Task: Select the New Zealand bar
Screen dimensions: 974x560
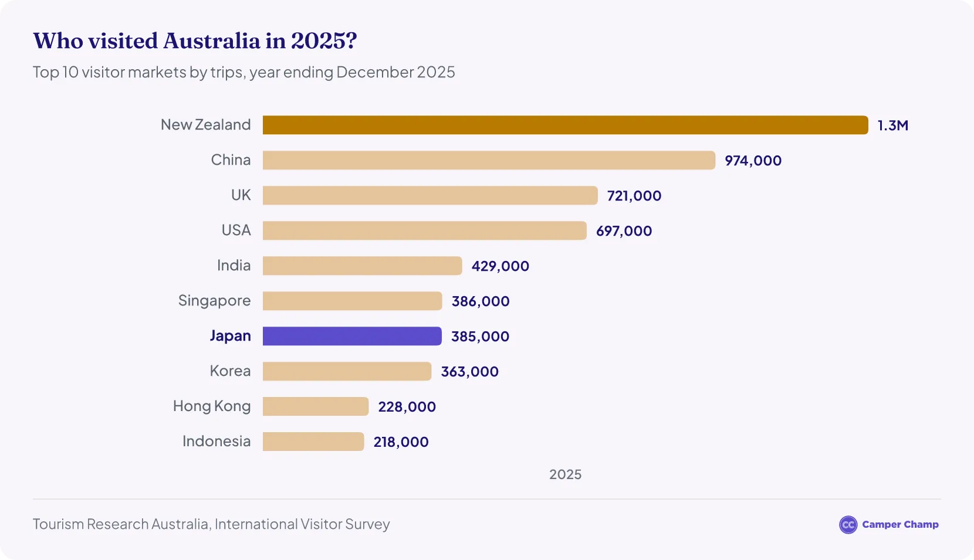Action: [566, 125]
